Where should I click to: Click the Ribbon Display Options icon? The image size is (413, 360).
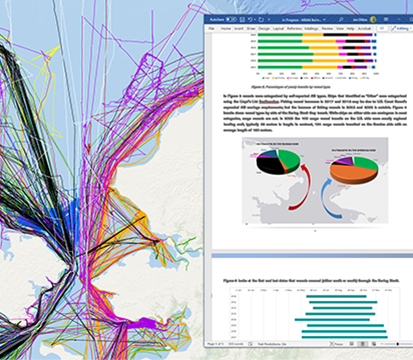[386, 20]
